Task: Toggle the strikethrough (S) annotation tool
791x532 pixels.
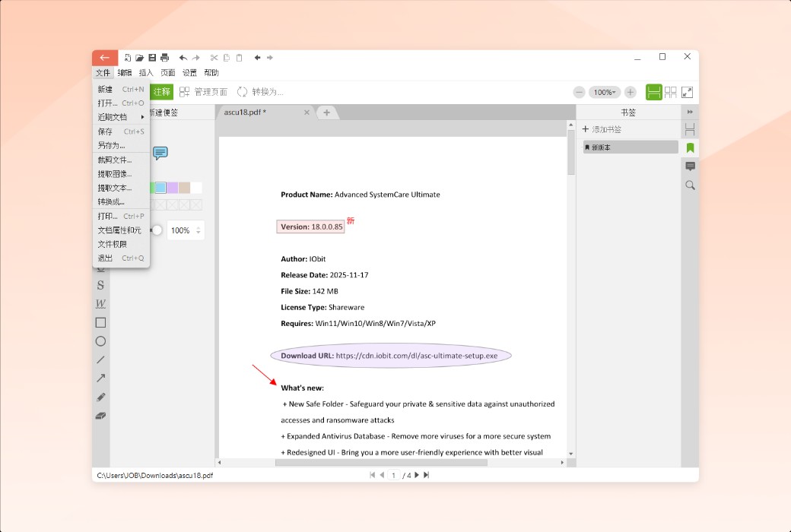Action: (x=100, y=285)
